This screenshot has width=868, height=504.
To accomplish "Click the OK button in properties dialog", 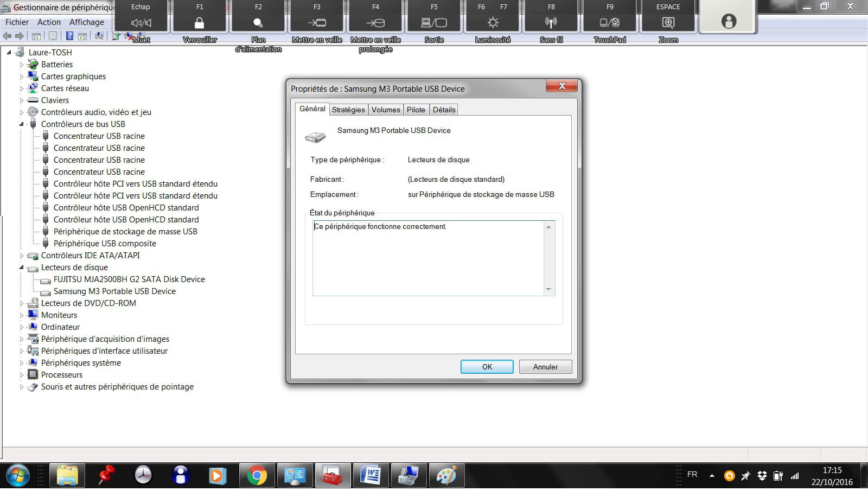I will (x=487, y=367).
